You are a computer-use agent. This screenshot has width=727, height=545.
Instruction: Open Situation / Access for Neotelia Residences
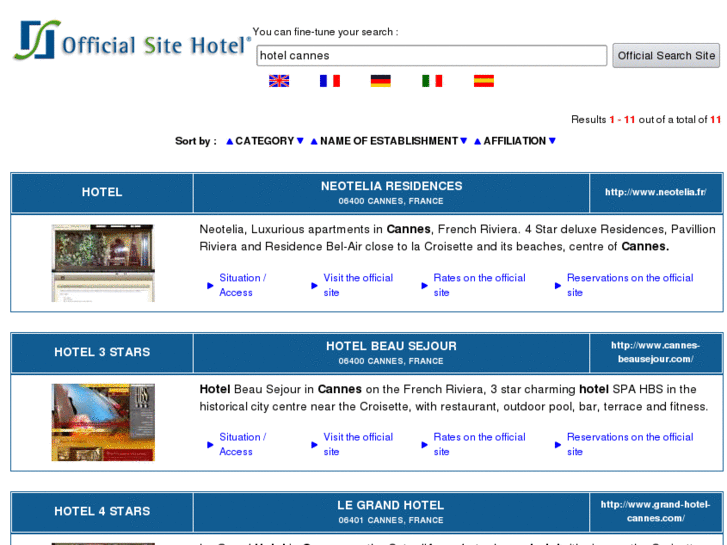click(242, 285)
